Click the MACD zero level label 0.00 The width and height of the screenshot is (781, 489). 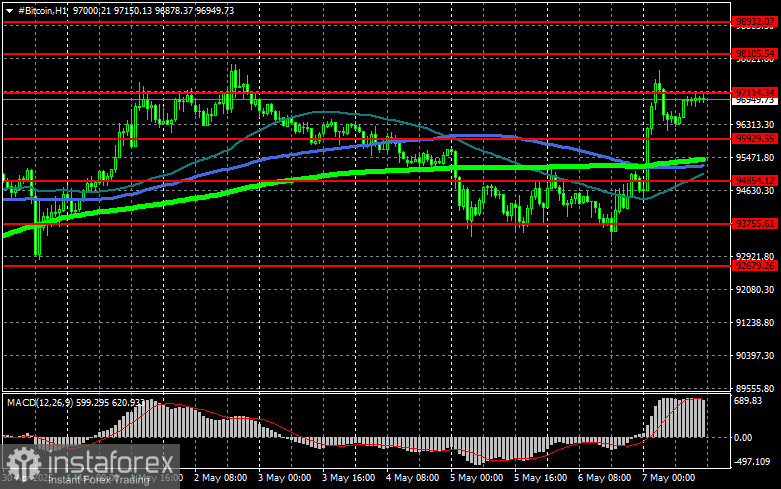click(743, 438)
